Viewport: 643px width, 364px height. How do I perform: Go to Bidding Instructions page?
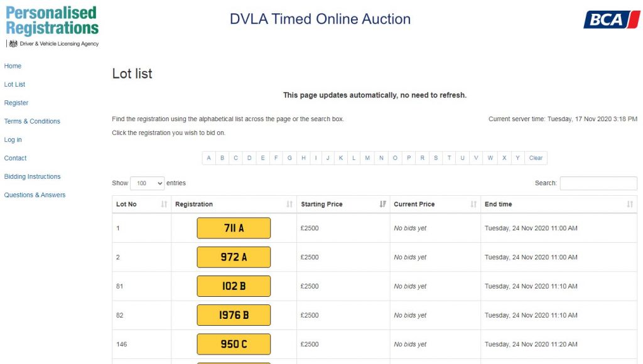point(33,177)
